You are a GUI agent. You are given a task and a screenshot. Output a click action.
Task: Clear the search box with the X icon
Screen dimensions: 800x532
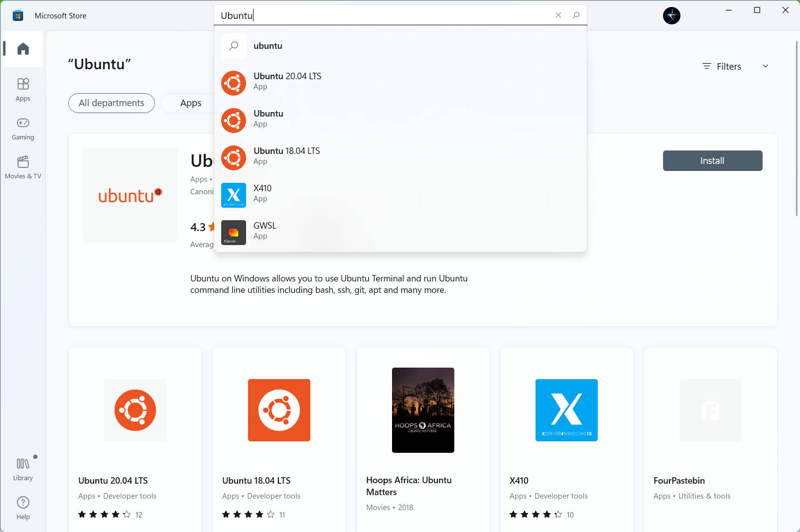pos(558,15)
